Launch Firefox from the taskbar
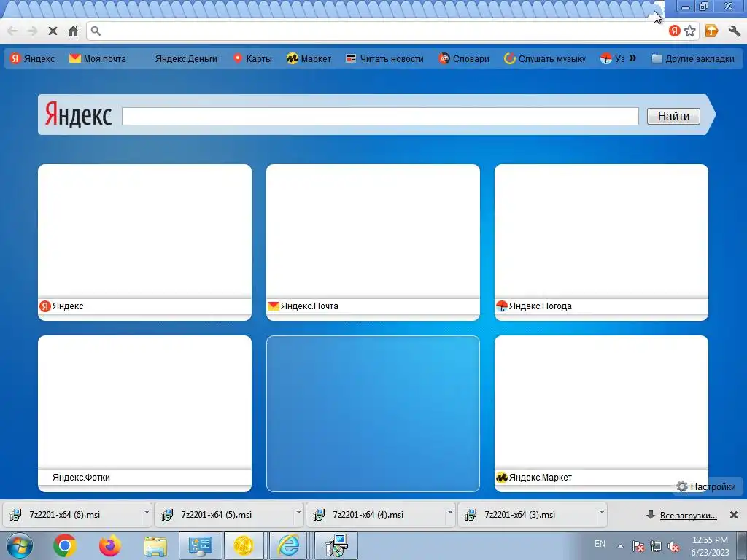 point(110,545)
